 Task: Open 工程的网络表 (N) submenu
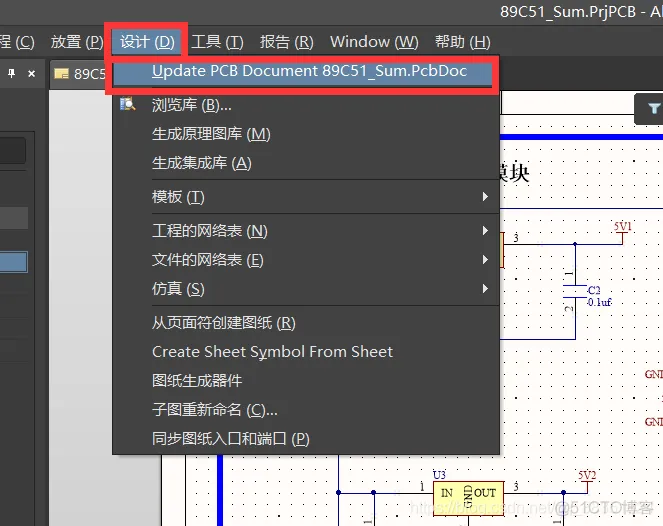pos(306,231)
